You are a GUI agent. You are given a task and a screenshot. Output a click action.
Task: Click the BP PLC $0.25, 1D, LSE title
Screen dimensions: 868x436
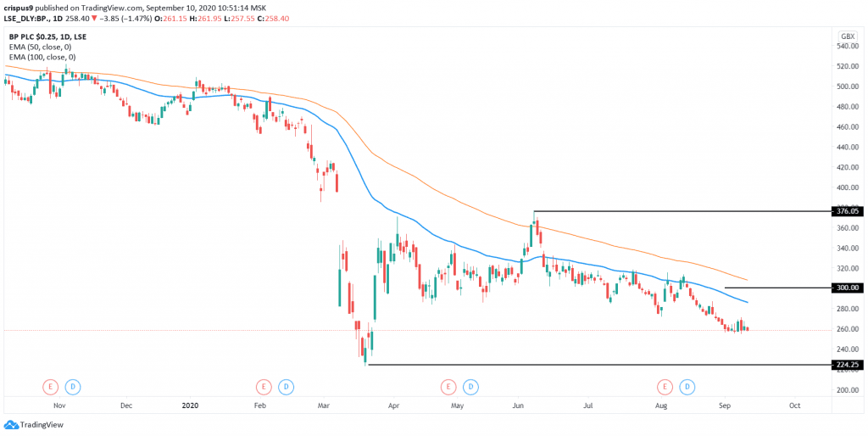pyautogui.click(x=47, y=37)
